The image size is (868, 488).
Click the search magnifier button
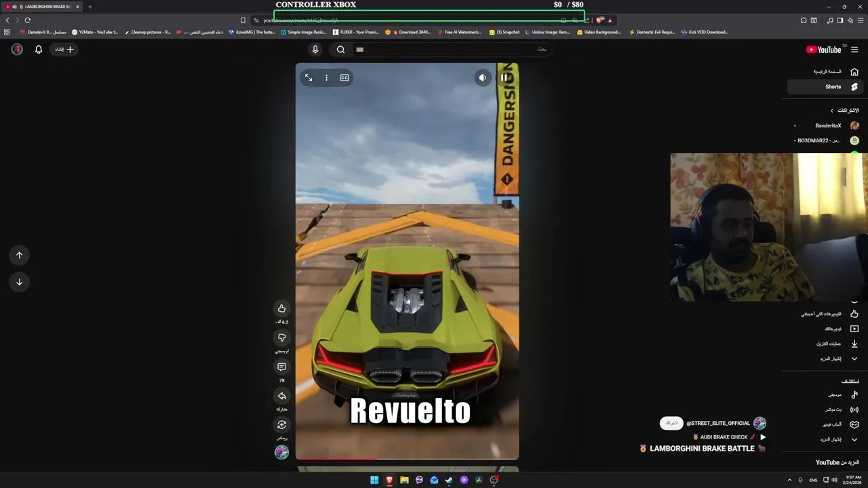[x=341, y=49]
